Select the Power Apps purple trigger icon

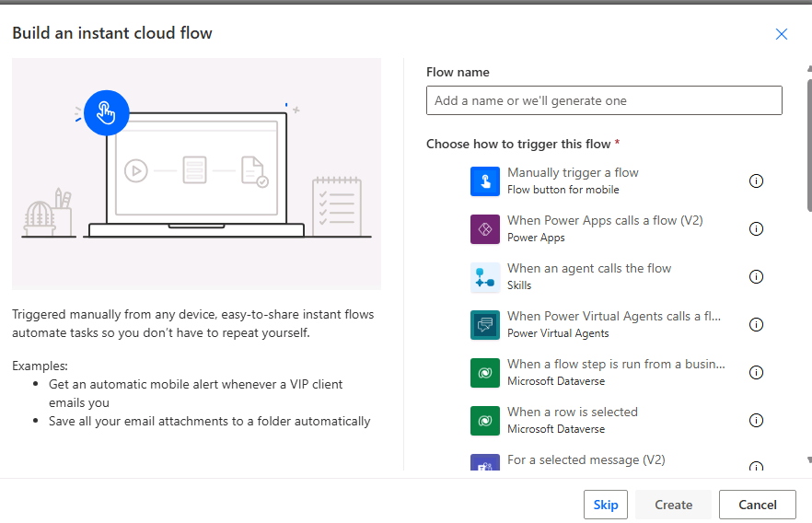[484, 229]
